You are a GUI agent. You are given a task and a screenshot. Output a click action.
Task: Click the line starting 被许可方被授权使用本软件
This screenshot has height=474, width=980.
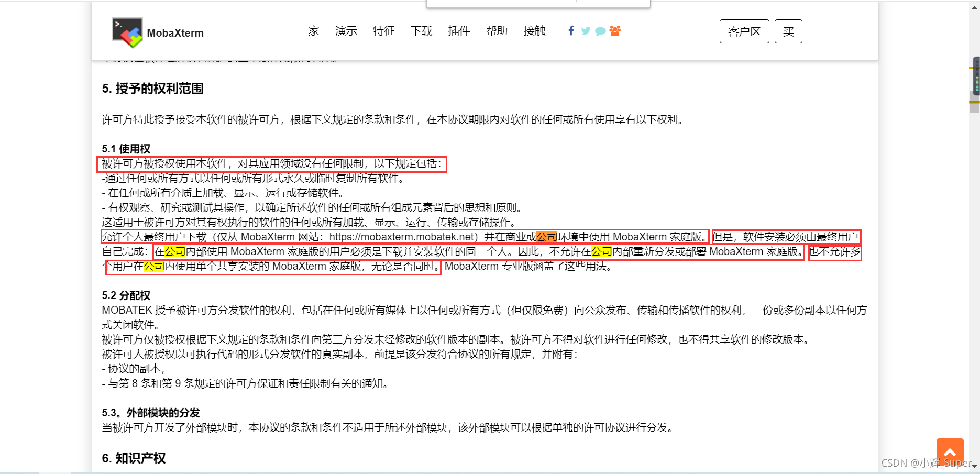(x=272, y=163)
